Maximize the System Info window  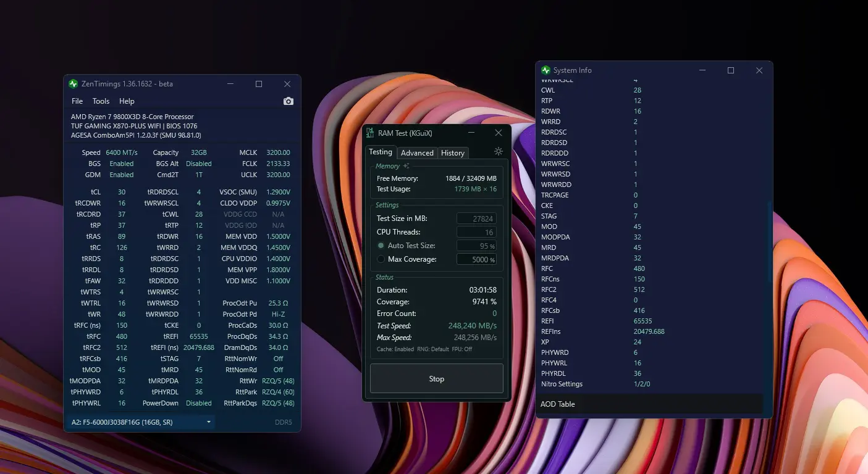coord(731,70)
